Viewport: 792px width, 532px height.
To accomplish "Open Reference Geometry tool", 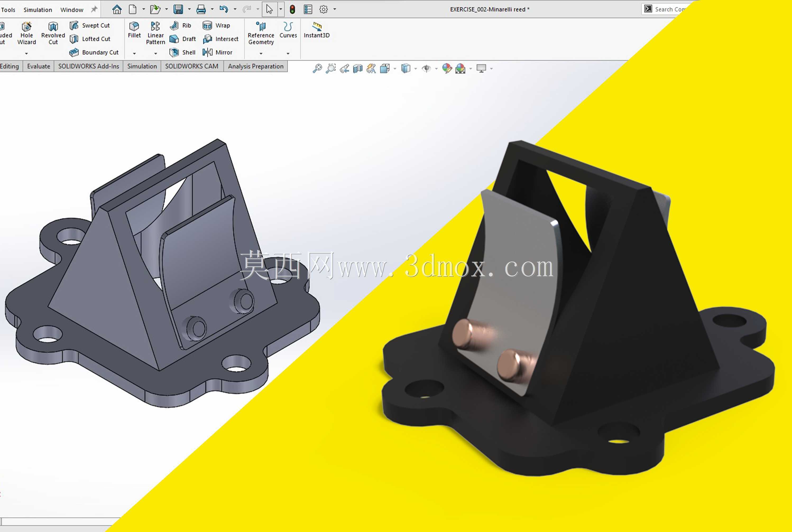I will [x=261, y=33].
